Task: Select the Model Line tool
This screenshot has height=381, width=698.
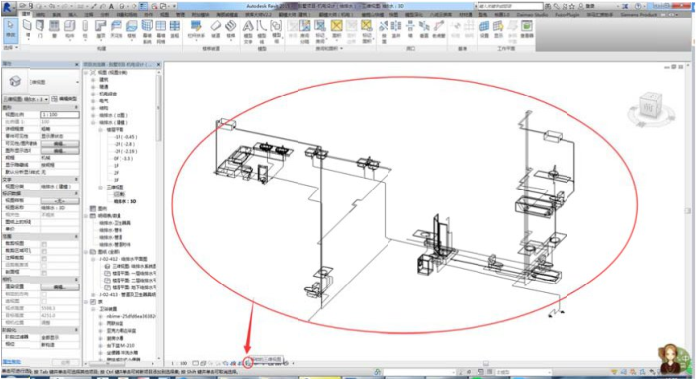Action: click(x=262, y=31)
